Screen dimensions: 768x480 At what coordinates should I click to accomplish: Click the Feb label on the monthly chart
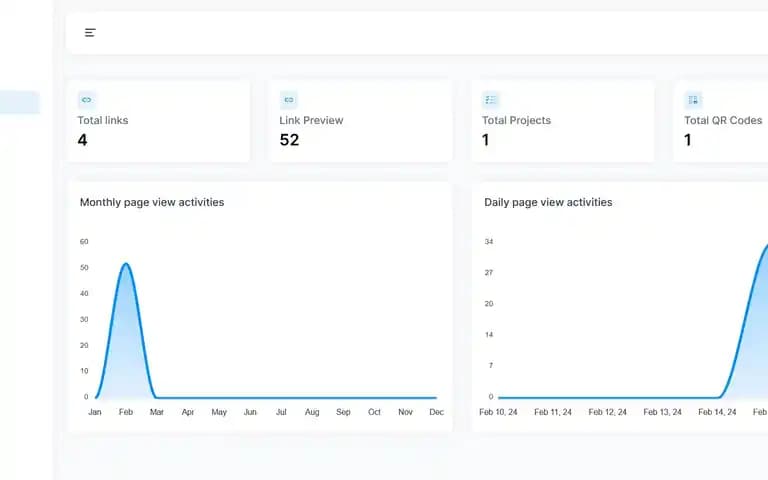pos(126,412)
